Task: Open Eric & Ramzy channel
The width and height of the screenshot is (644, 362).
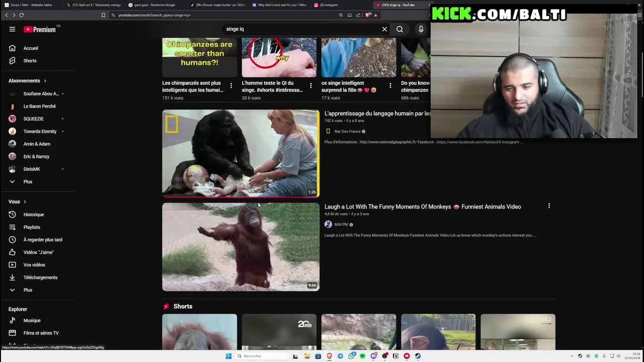Action: pyautogui.click(x=36, y=156)
